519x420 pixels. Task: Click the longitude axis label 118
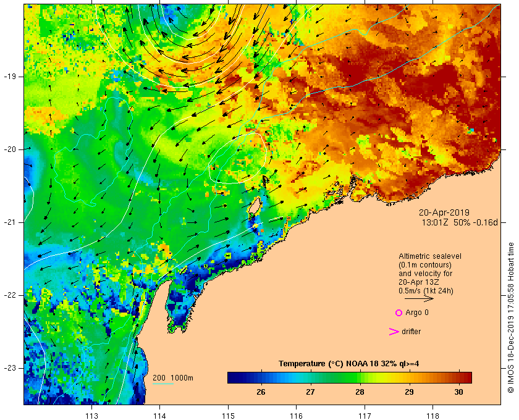click(432, 416)
